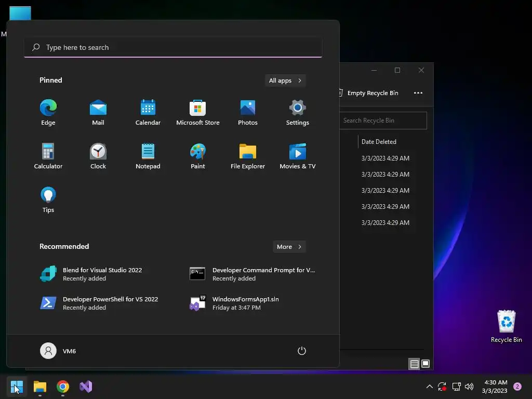Open Notepad

148,156
